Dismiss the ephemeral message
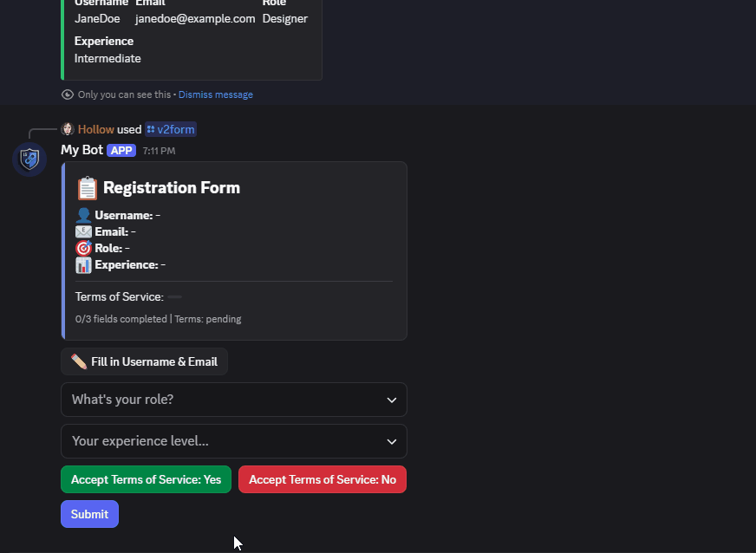The width and height of the screenshot is (756, 553). 216,94
